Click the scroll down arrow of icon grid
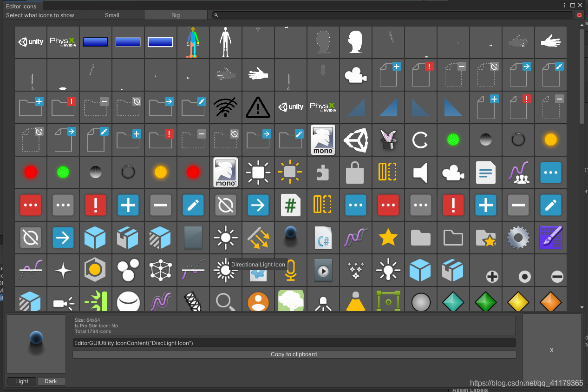The height and width of the screenshot is (392, 588). (x=582, y=307)
